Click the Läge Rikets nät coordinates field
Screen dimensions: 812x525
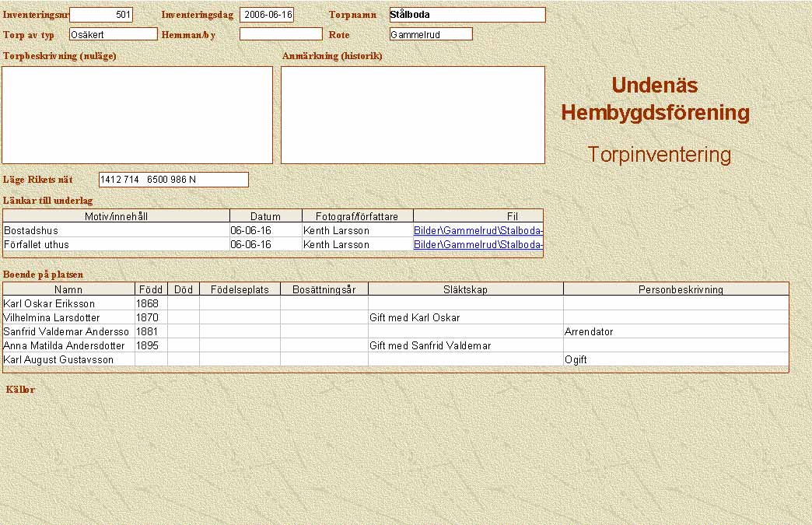coord(173,180)
